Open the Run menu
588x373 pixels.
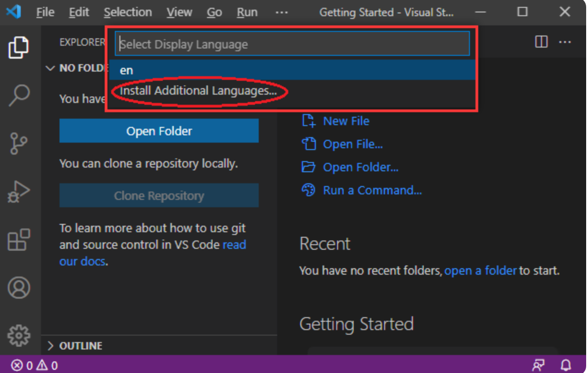[x=247, y=12]
